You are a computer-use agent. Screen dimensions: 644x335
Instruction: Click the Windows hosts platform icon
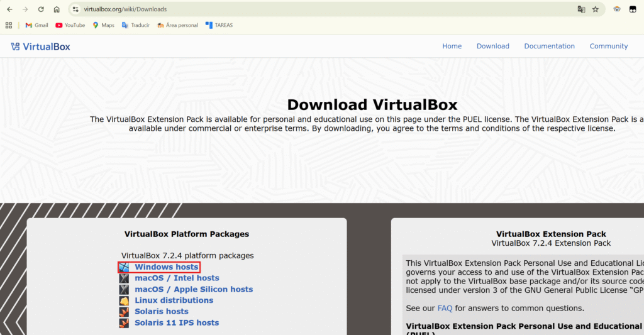[124, 267]
